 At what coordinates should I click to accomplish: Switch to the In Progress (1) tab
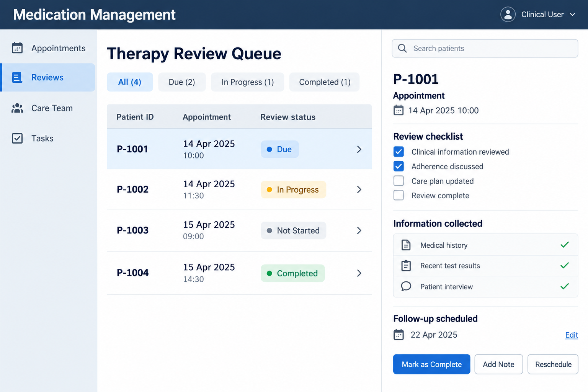coord(248,82)
